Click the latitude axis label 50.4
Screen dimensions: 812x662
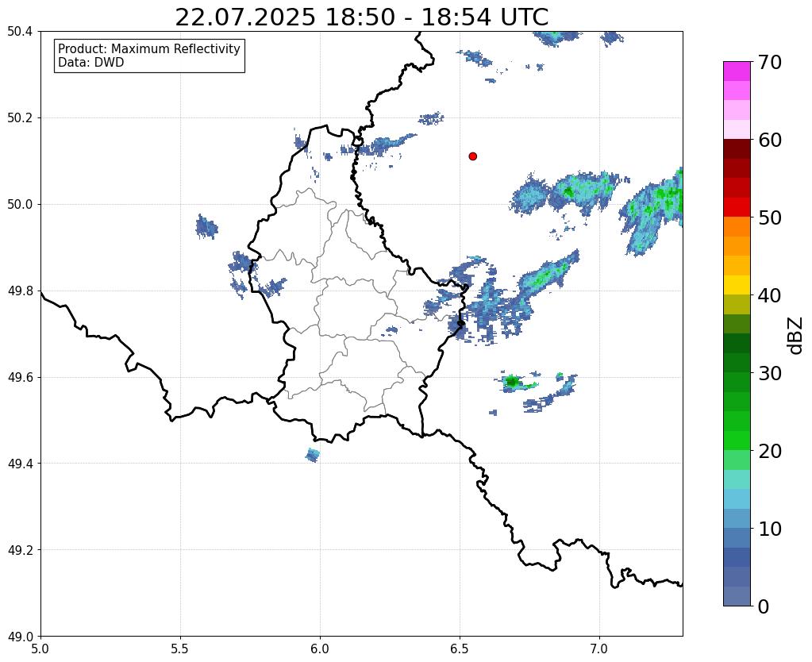20,32
